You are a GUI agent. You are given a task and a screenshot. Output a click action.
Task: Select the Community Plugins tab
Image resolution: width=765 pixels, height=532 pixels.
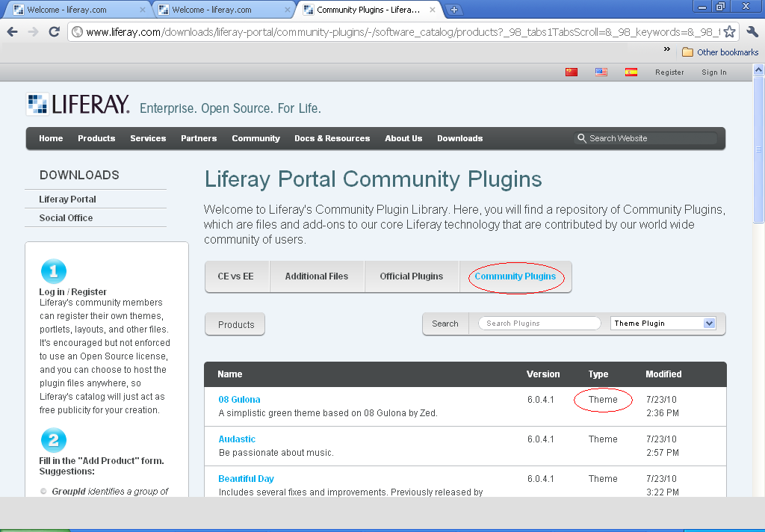tap(515, 276)
